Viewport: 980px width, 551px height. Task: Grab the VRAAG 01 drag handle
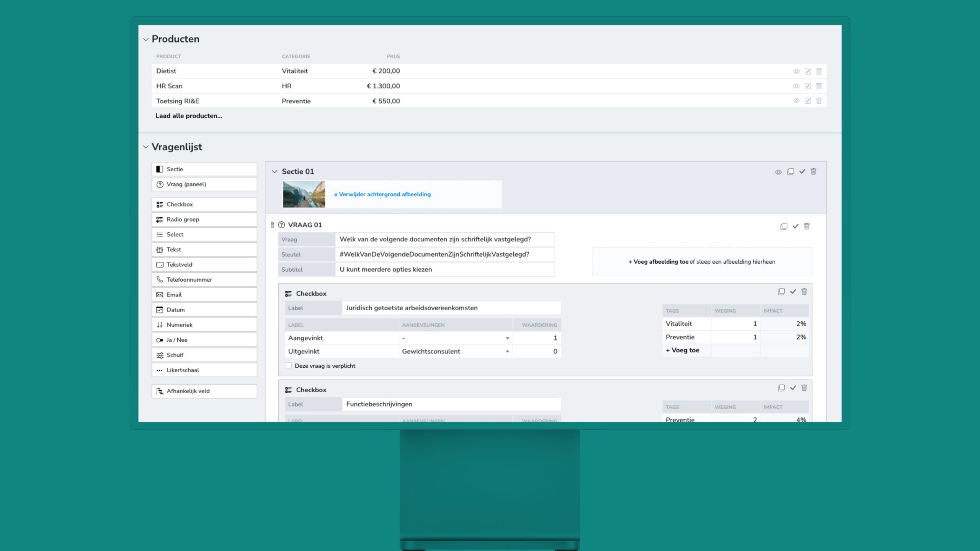coord(272,225)
